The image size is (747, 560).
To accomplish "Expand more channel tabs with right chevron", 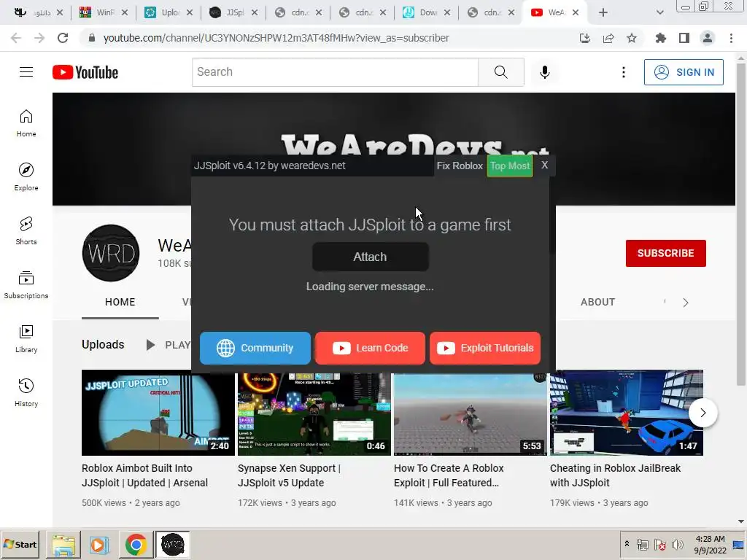I will tap(686, 303).
